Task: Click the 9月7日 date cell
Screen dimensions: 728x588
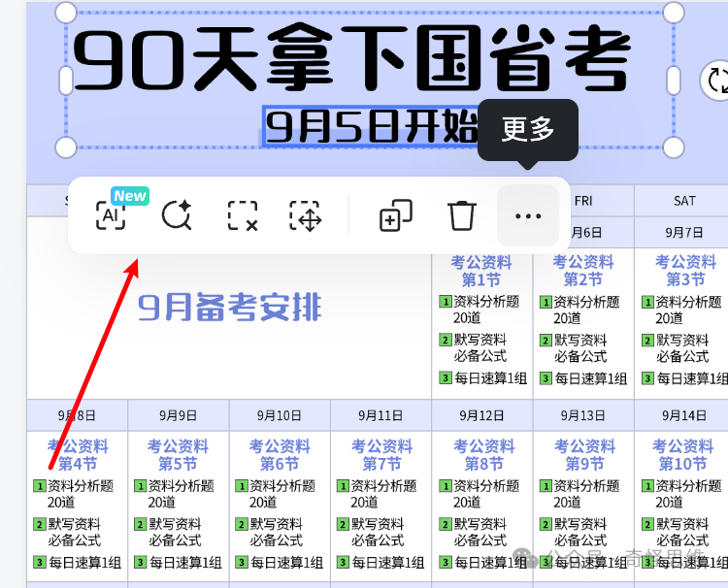Action: click(x=684, y=232)
